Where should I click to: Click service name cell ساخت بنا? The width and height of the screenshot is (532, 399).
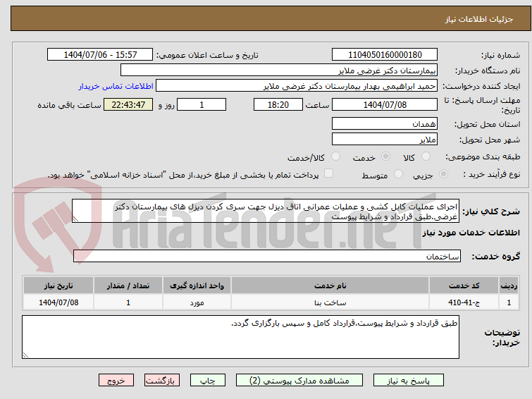330,302
